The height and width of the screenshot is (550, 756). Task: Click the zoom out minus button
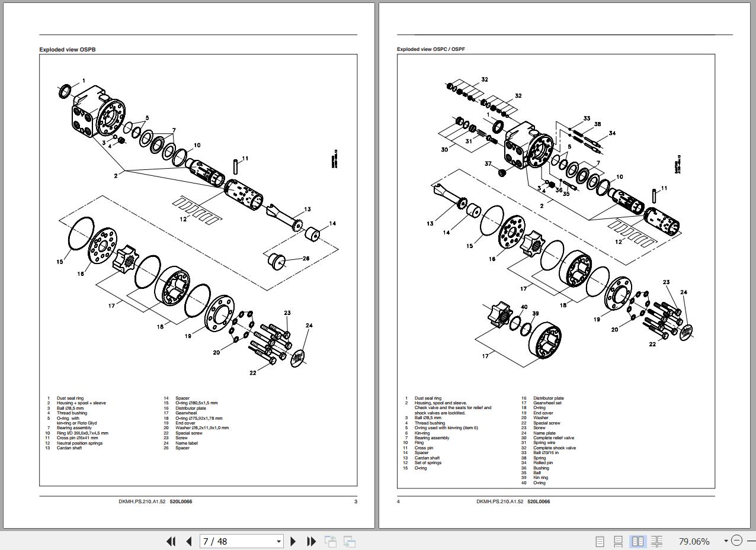[x=736, y=541]
